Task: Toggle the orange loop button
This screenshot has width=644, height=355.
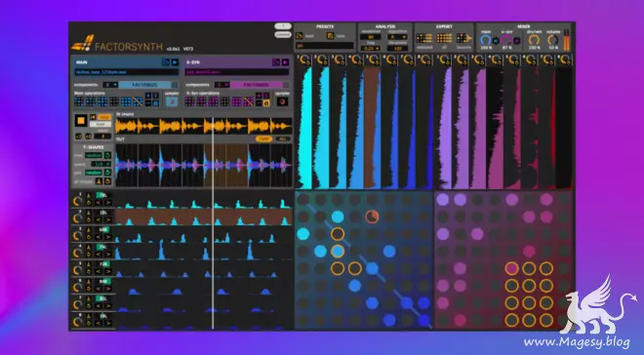Action: click(104, 117)
